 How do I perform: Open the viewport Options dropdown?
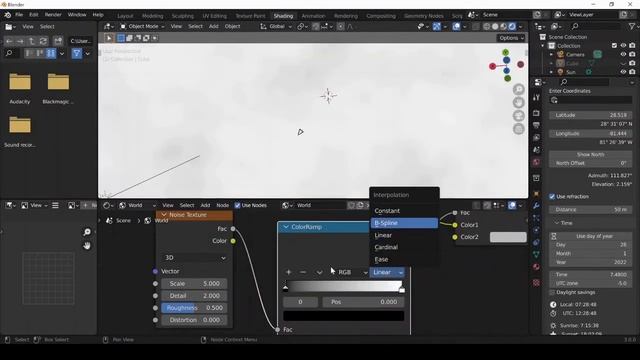click(x=511, y=38)
